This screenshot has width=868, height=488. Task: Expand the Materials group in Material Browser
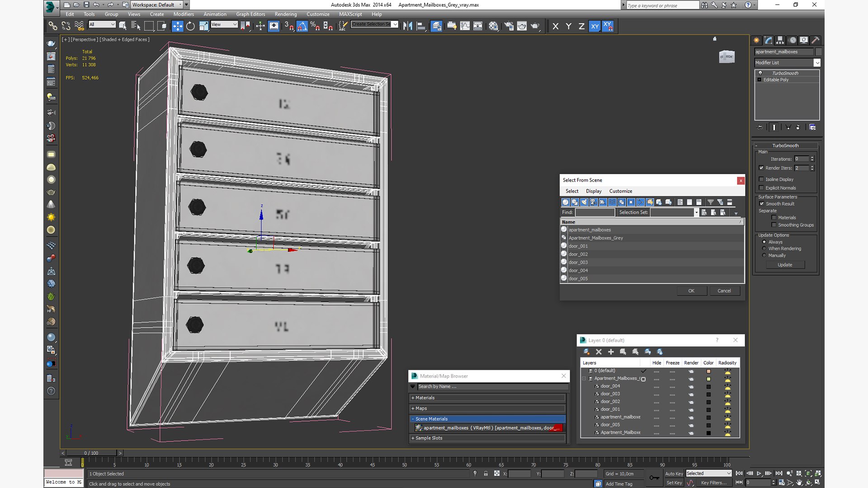click(488, 398)
